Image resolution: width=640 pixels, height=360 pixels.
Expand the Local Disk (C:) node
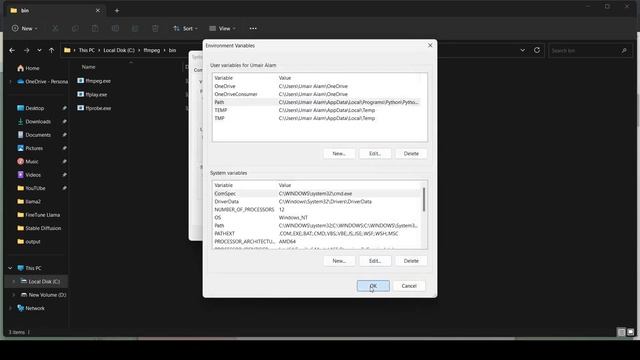tap(13, 282)
